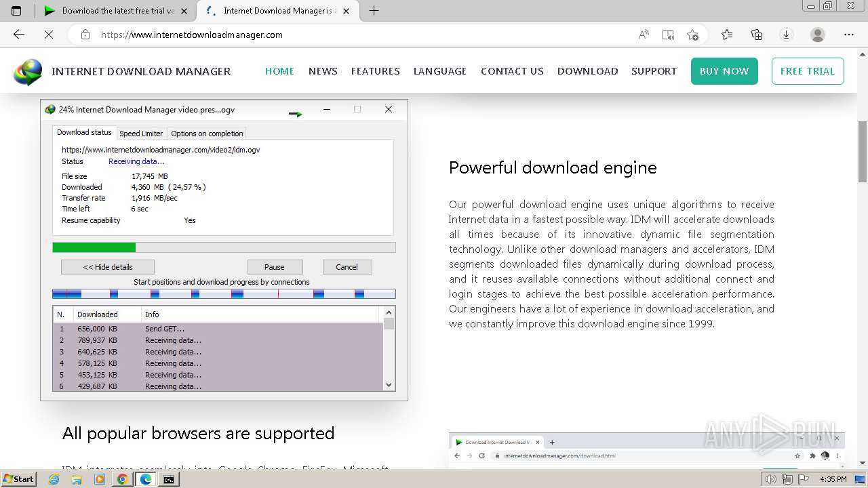The height and width of the screenshot is (488, 868).
Task: Cancel the download
Action: [347, 267]
